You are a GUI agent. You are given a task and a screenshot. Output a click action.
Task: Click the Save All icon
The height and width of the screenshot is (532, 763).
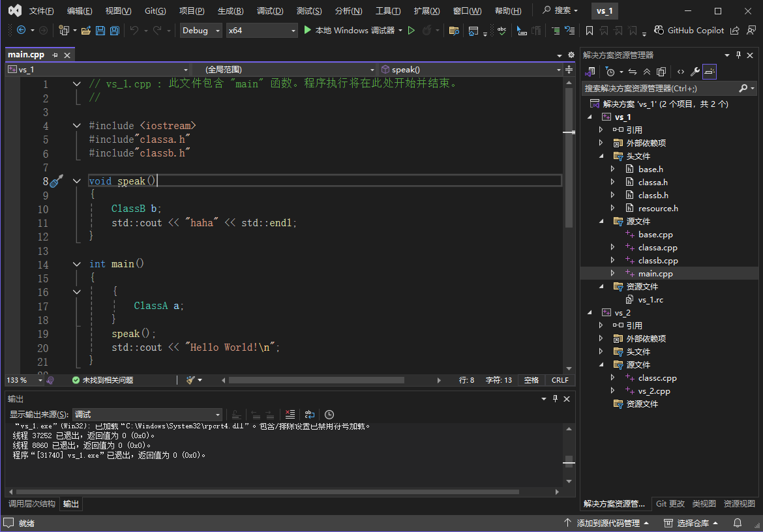114,30
